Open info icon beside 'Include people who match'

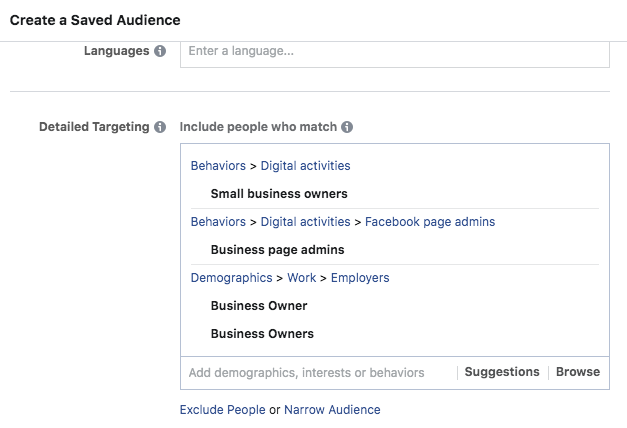[x=347, y=127]
